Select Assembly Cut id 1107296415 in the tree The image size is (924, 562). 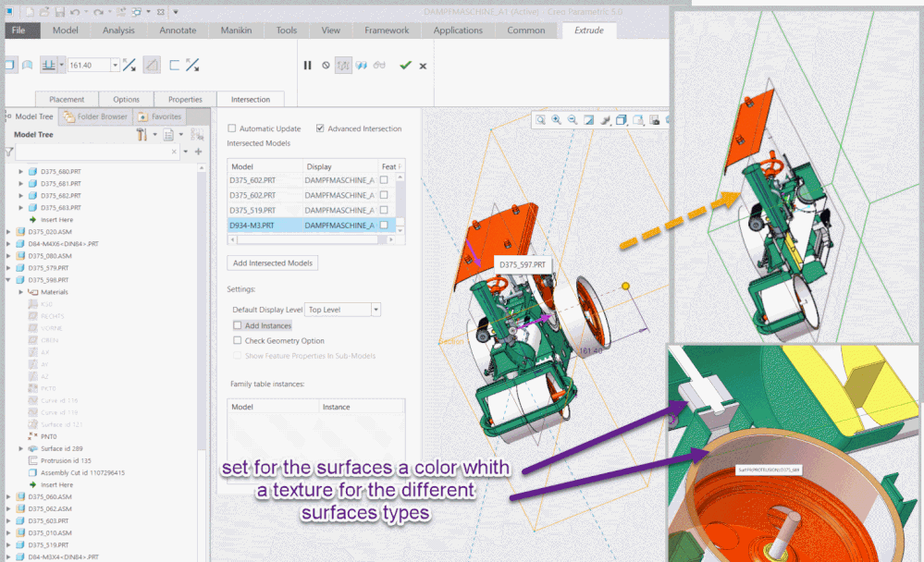(x=82, y=472)
